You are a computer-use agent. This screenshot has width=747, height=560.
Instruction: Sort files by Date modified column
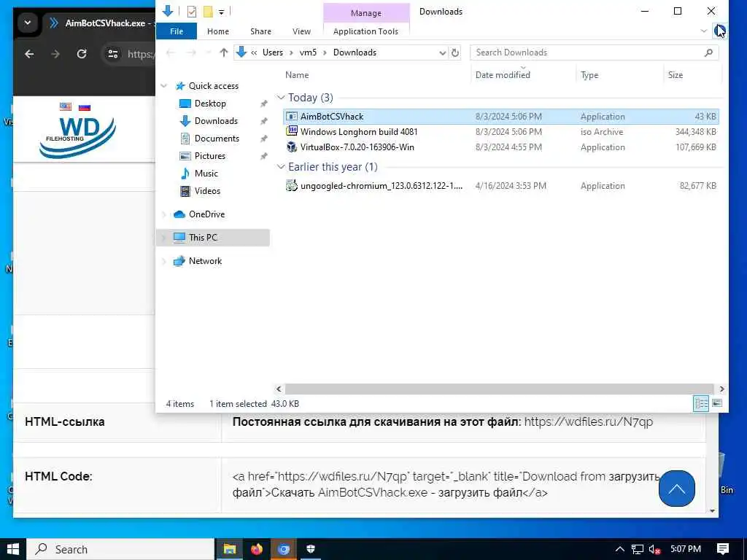coord(503,75)
